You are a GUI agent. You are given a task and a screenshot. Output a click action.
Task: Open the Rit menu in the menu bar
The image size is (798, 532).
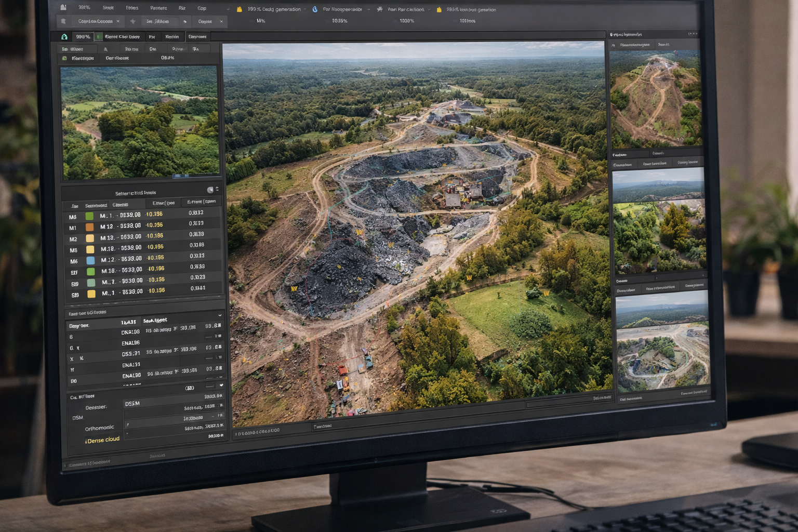point(182,8)
